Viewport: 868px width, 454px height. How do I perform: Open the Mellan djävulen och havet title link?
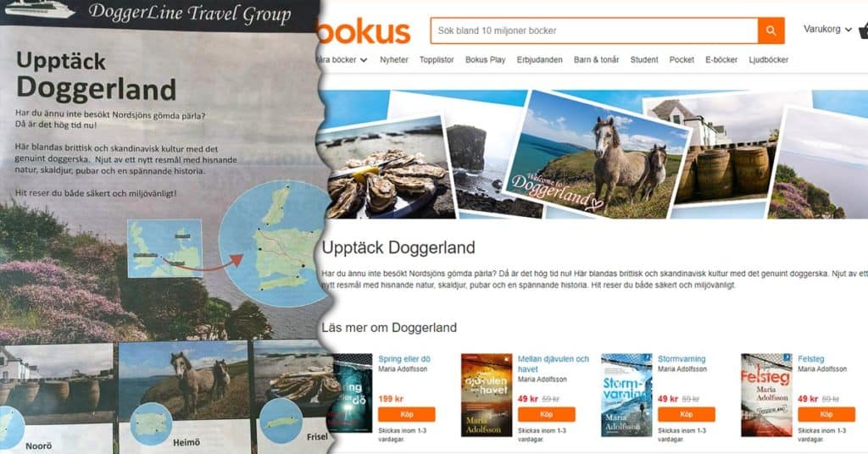tap(553, 364)
